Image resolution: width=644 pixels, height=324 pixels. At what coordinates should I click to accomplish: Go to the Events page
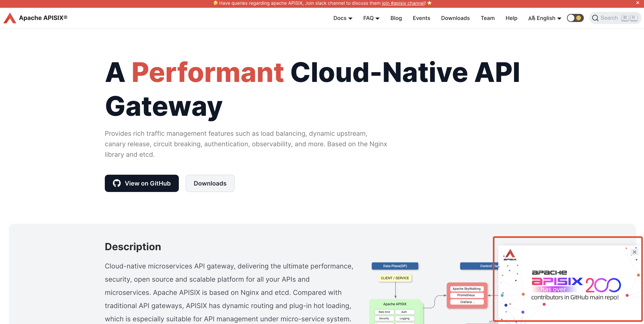point(421,18)
